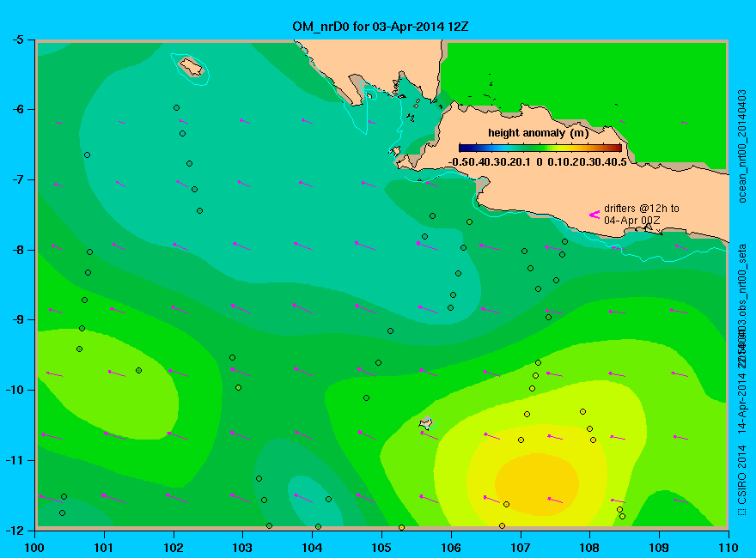Click y-axis tick label -5
Screen dimensions: 756x558
pos(17,39)
